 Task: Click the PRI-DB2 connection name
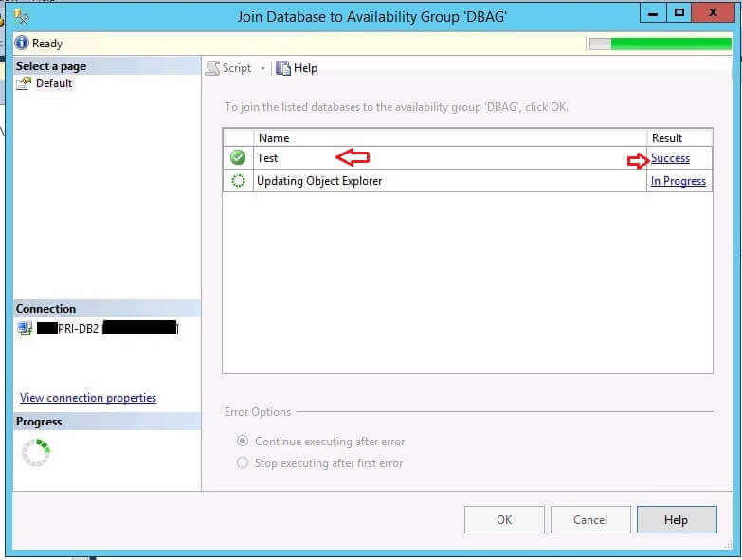(78, 328)
